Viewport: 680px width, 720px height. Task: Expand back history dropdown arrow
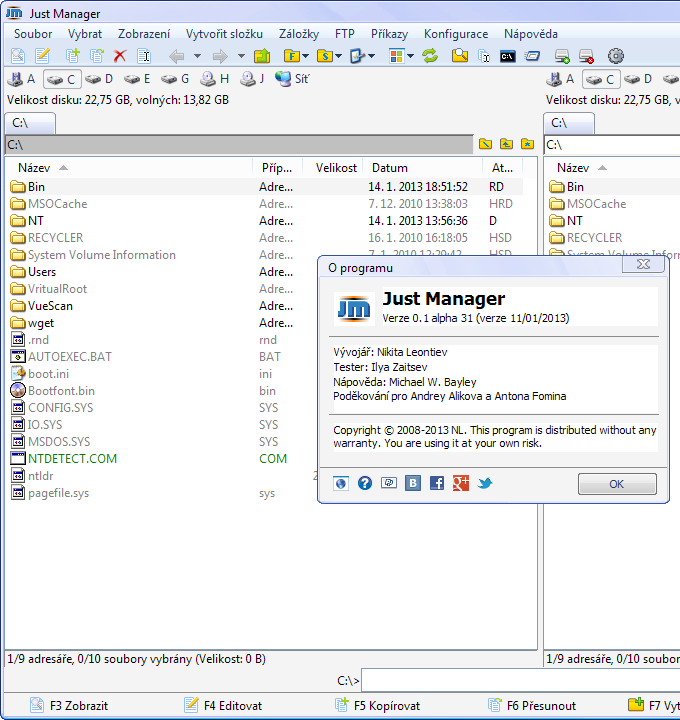point(197,56)
